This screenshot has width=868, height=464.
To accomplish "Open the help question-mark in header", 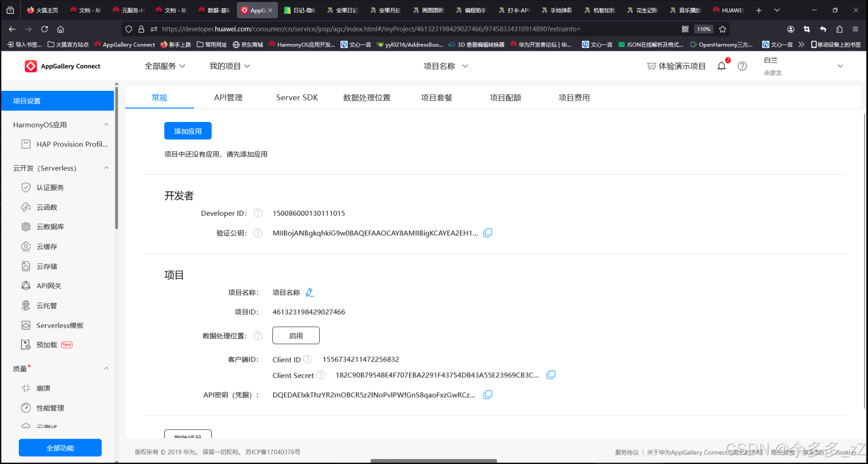I will (x=742, y=66).
